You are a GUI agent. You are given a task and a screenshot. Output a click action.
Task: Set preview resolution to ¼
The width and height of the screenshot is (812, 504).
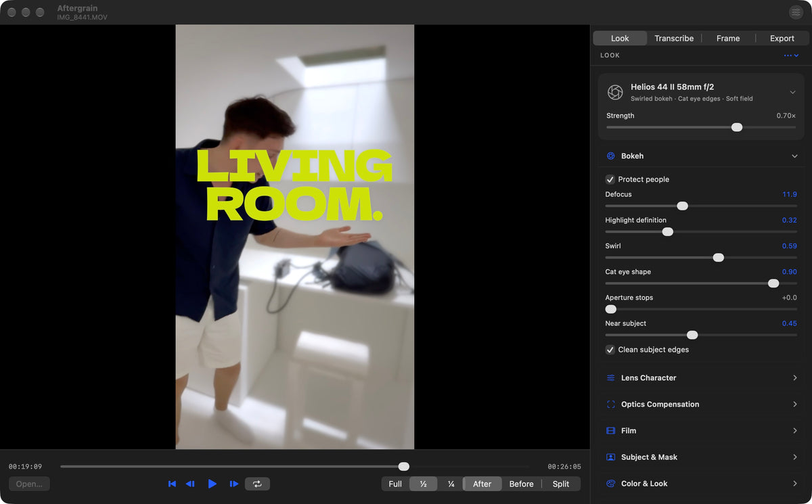point(451,484)
